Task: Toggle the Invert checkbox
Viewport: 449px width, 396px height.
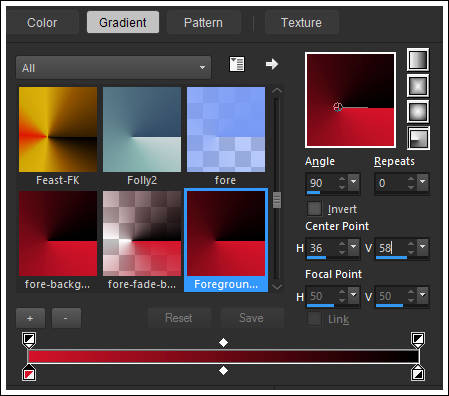Action: pos(314,209)
